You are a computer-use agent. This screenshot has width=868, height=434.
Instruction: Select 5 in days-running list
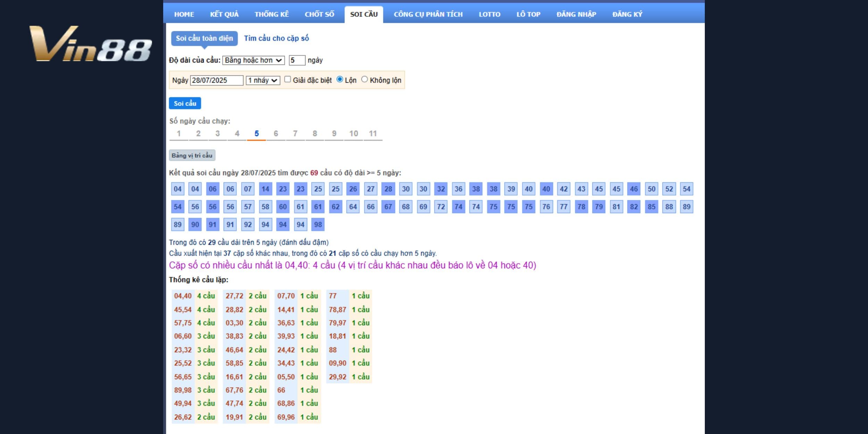click(257, 134)
